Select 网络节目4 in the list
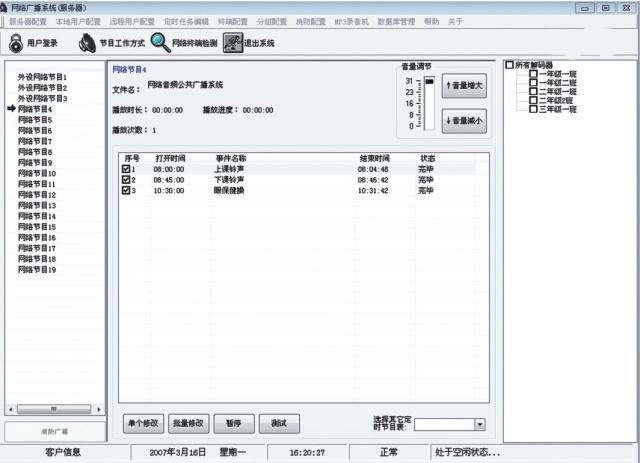This screenshot has height=463, width=640. 35,109
